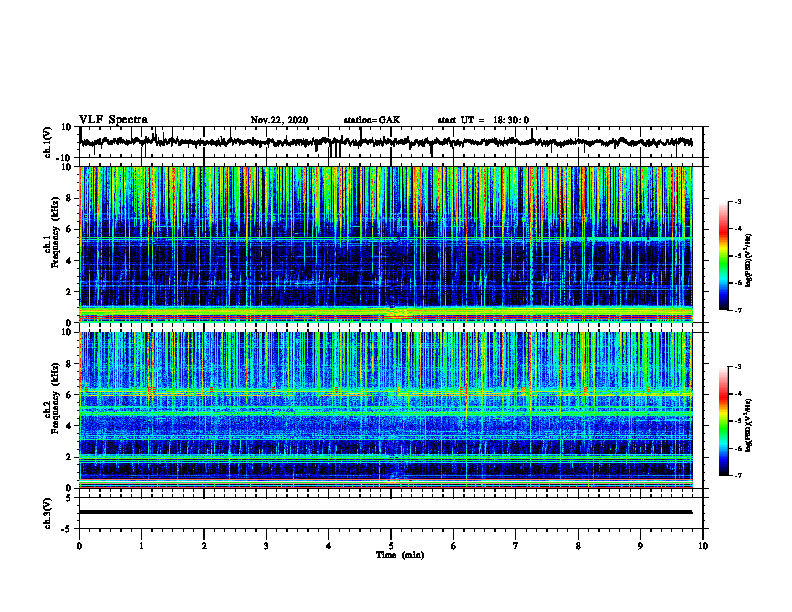Click the ch.2 spectrogram color scale bar

[x=724, y=421]
